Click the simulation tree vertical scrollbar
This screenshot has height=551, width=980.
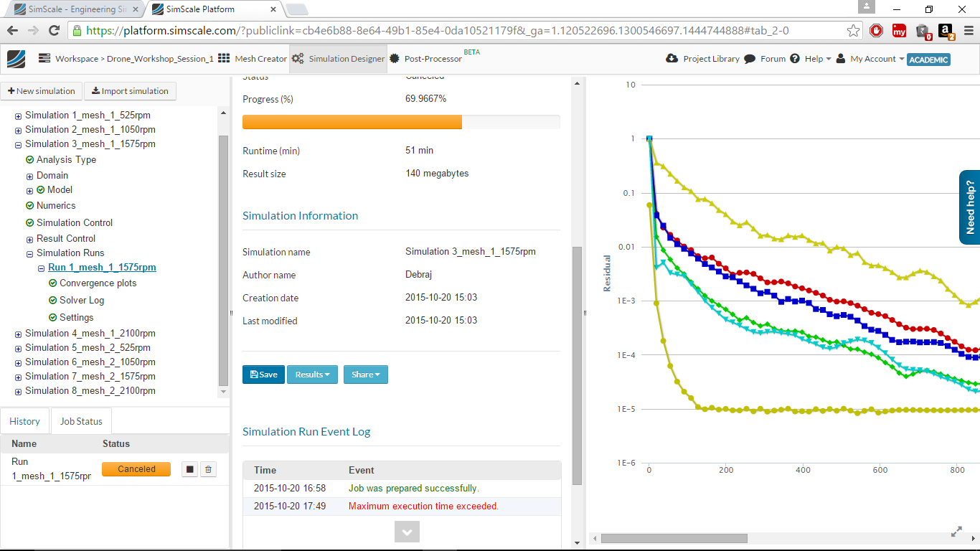click(x=223, y=260)
